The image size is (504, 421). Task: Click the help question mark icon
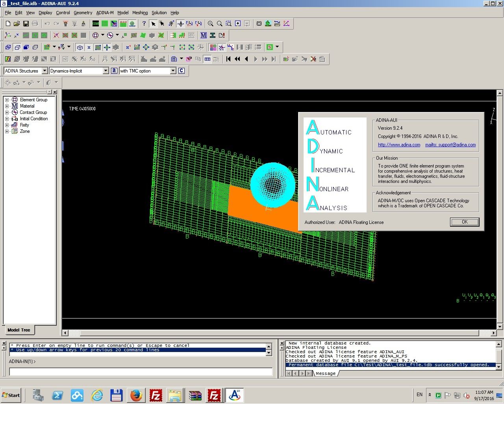pos(144,24)
